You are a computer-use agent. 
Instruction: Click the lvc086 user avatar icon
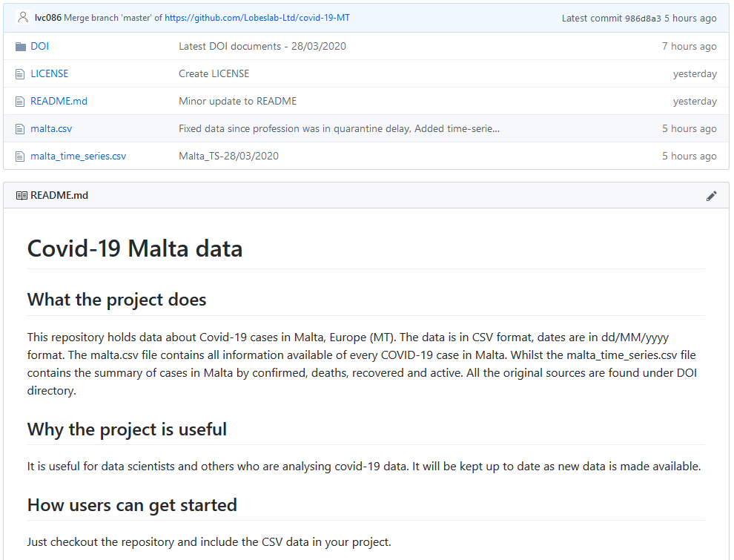pos(23,17)
